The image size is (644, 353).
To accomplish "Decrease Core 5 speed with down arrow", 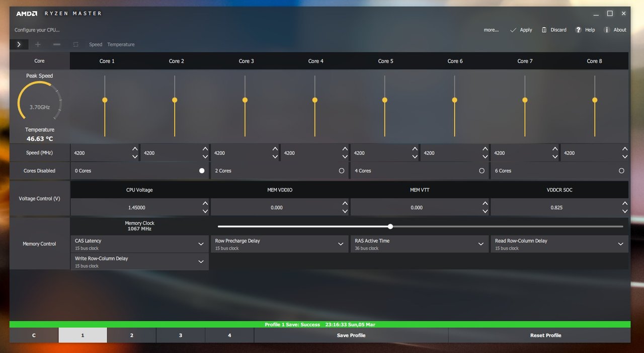I will (x=415, y=156).
